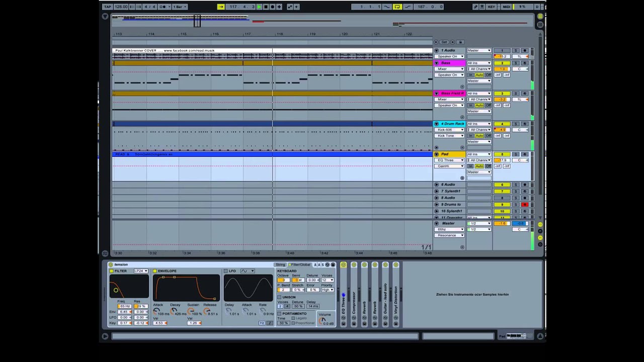Open the KEY map mode
Image resolution: width=644 pixels, height=362 pixels.
click(491, 7)
